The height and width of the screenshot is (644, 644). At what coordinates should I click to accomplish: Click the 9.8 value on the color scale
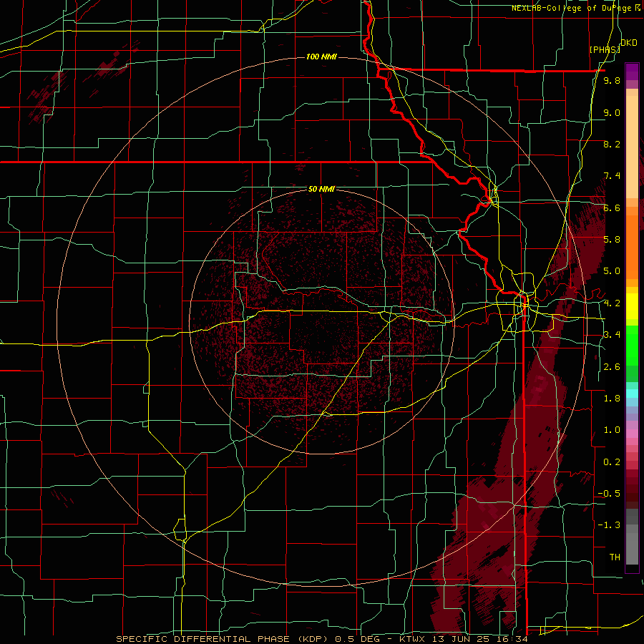pos(612,80)
